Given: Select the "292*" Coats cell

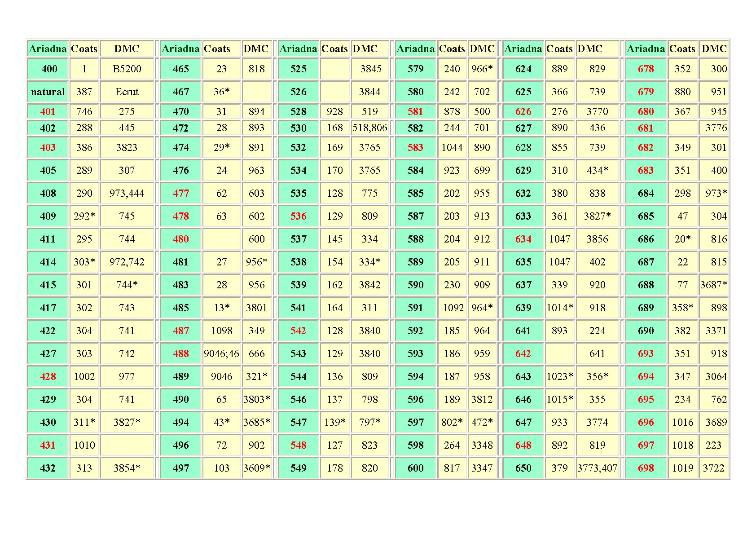Looking at the screenshot, I should coord(84,216).
